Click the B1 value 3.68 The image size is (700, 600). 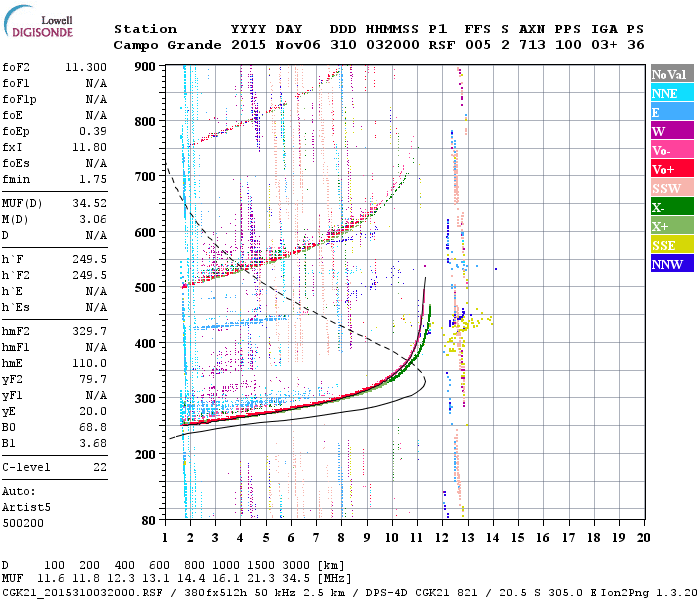(93, 443)
